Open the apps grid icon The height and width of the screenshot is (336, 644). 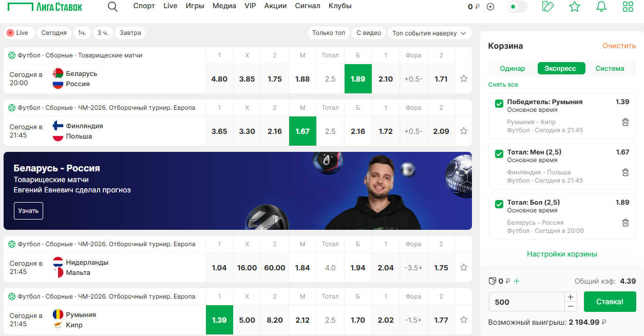coord(628,7)
